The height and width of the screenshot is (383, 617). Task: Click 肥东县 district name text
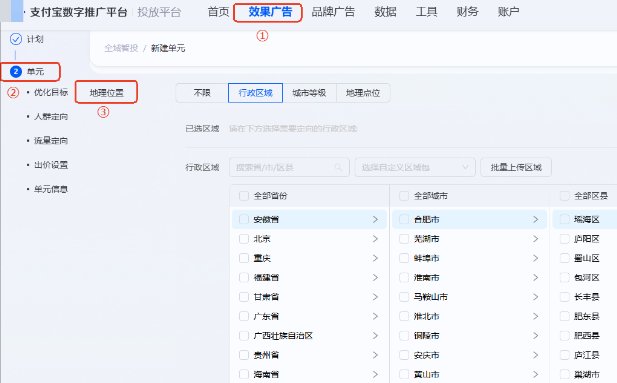587,316
